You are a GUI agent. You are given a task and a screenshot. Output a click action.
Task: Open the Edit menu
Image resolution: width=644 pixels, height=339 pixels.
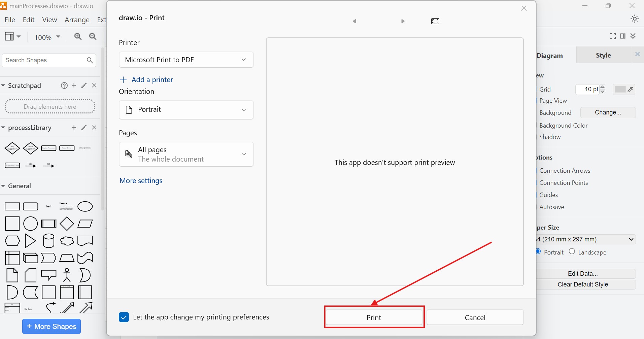29,20
